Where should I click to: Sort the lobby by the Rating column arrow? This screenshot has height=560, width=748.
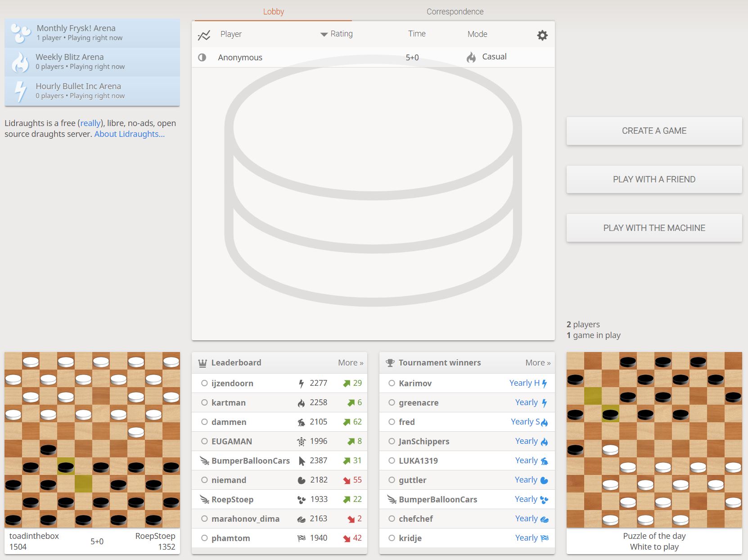point(324,35)
